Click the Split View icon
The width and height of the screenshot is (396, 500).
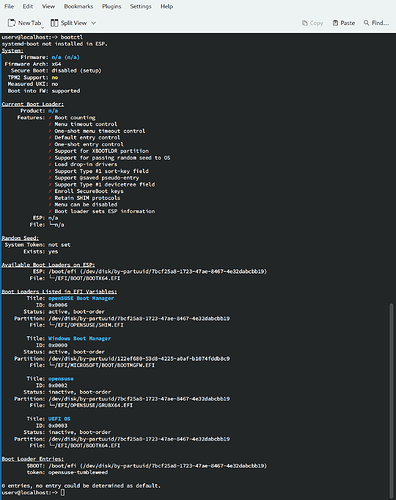[54, 23]
